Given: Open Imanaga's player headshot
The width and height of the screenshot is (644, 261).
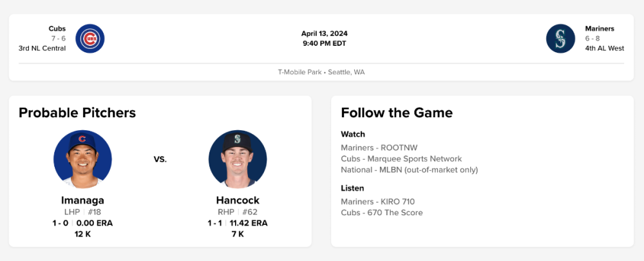Looking at the screenshot, I should 82,159.
